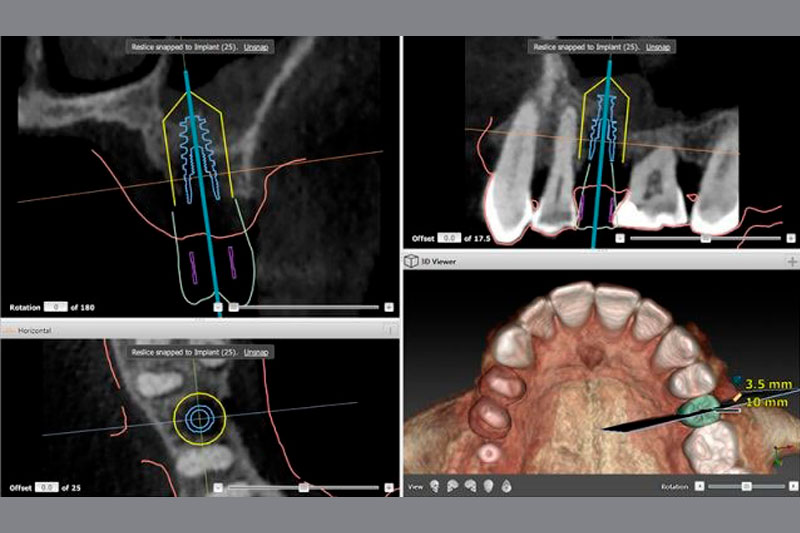Screen dimensions: 800x533
Task: Decrease rotation with minus button in top-left view
Action: point(218,307)
